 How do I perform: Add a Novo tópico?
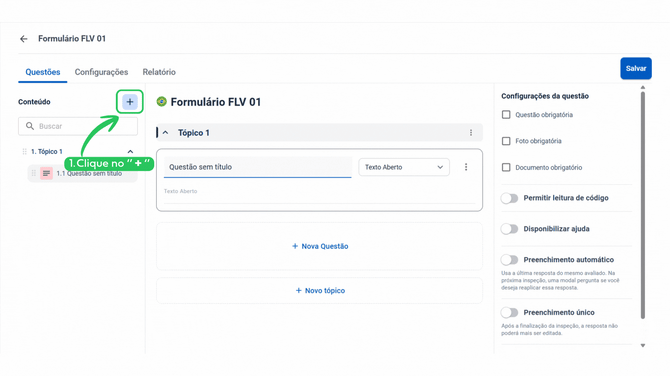coord(320,291)
